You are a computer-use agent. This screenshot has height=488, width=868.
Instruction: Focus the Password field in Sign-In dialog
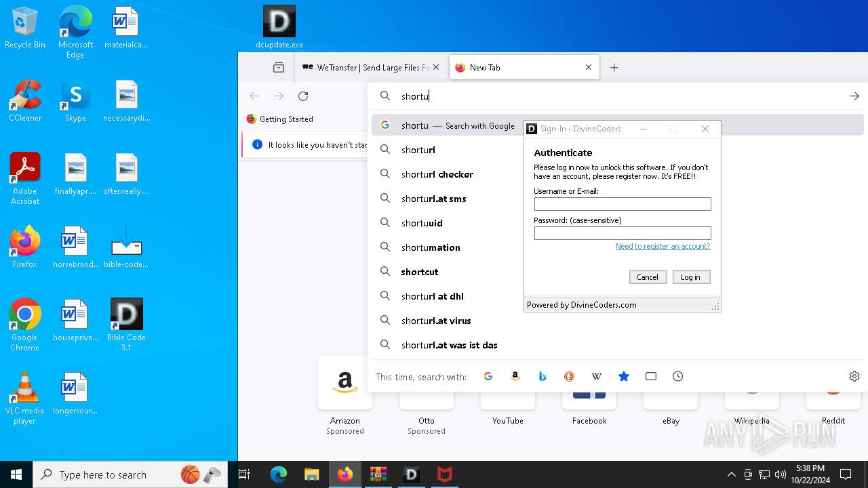point(623,233)
